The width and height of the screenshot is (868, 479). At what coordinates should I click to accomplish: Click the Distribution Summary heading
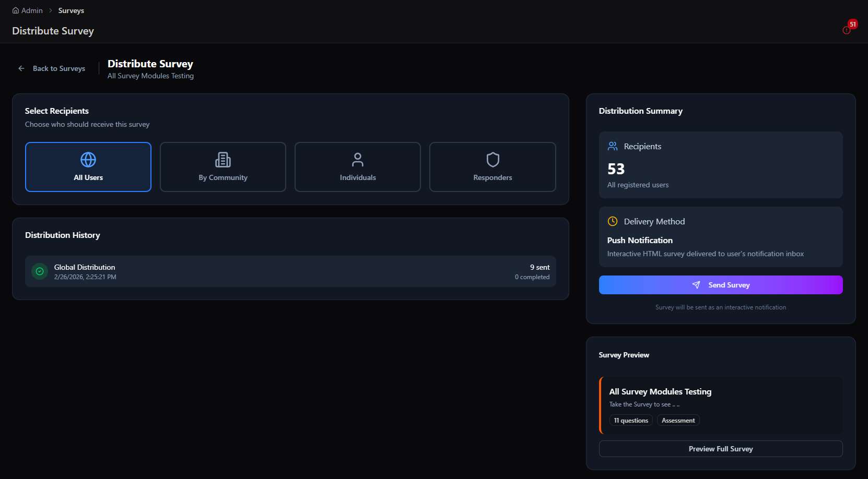pyautogui.click(x=641, y=111)
